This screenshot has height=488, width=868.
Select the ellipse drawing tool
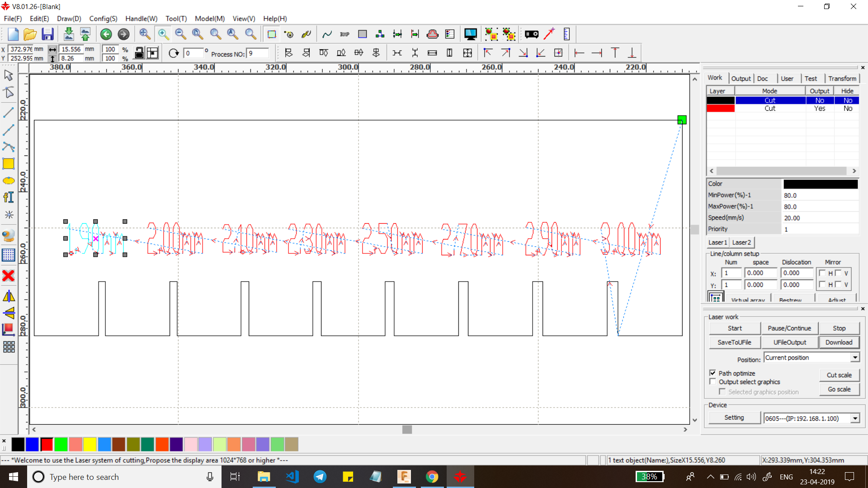(x=9, y=181)
